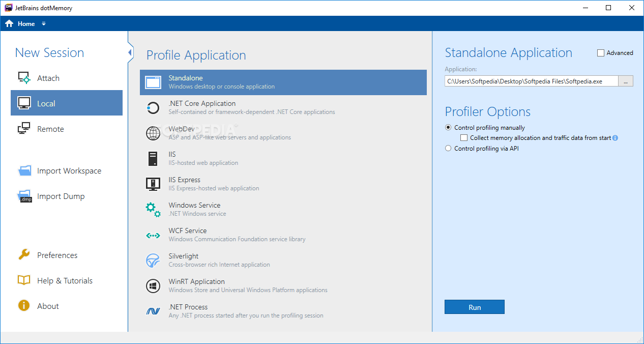644x344 pixels.
Task: Click the About info icon
Action: [24, 305]
